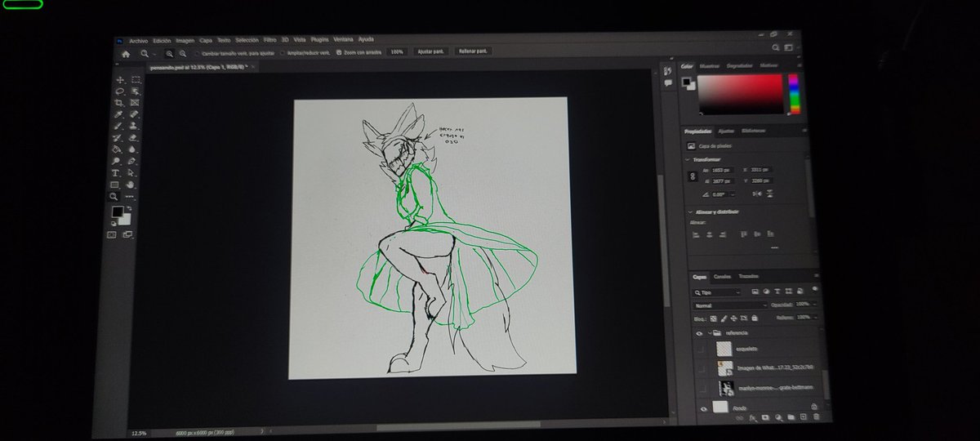
Task: Select the Rectangular Marquee tool
Action: pos(136,80)
